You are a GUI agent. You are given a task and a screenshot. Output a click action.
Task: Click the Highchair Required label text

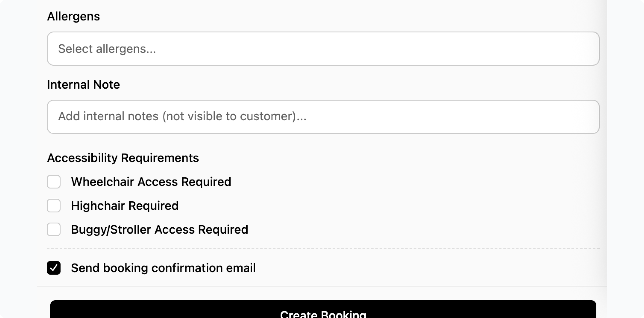[x=125, y=206]
